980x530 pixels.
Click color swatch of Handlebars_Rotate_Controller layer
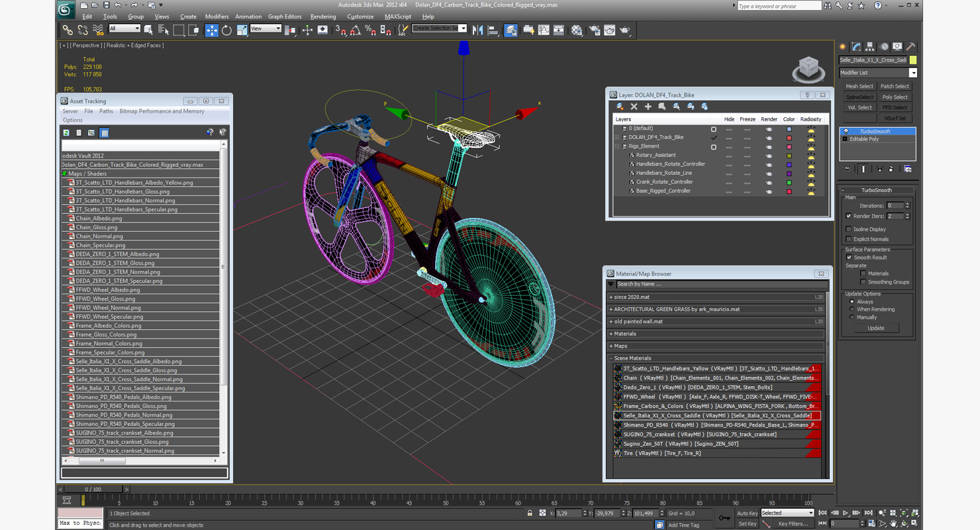point(789,164)
